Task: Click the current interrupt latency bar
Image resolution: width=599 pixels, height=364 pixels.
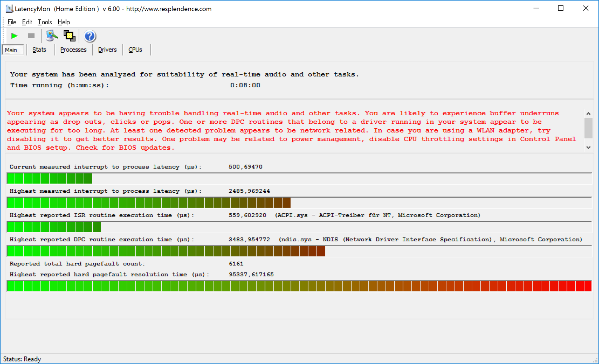Action: pyautogui.click(x=299, y=179)
